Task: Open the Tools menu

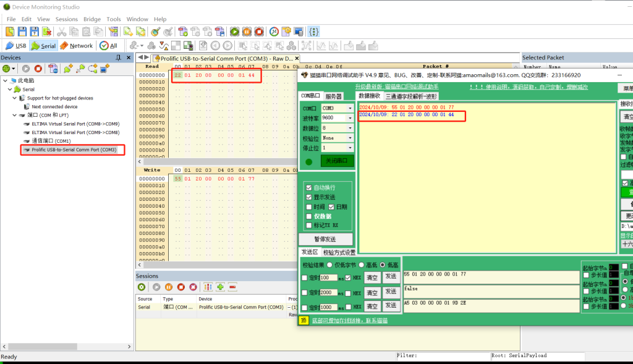Action: coord(114,19)
